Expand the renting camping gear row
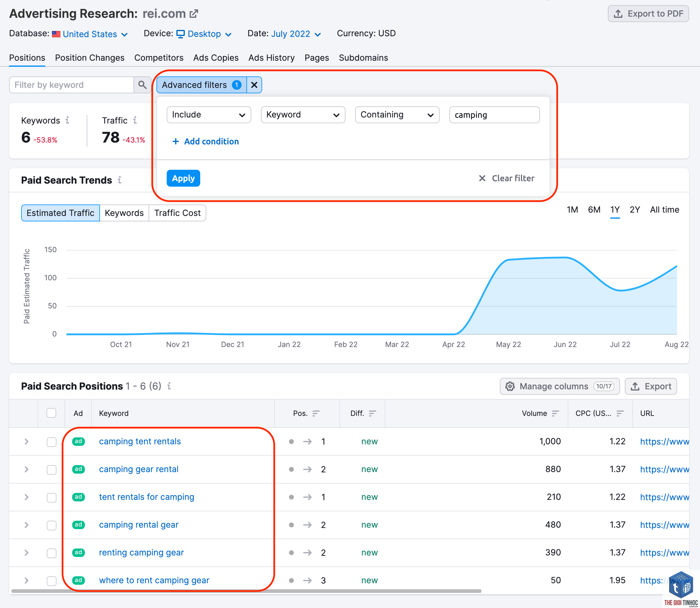The height and width of the screenshot is (608, 700). (x=27, y=553)
